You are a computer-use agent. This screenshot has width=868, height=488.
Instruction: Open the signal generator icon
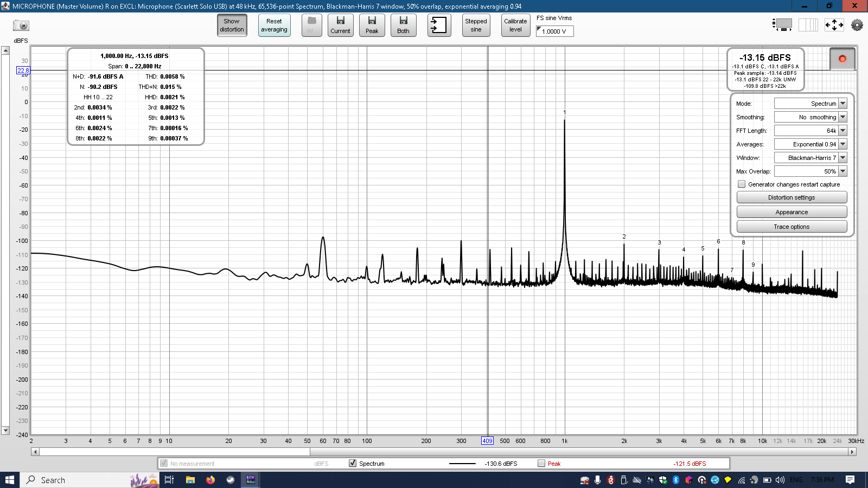click(x=439, y=25)
